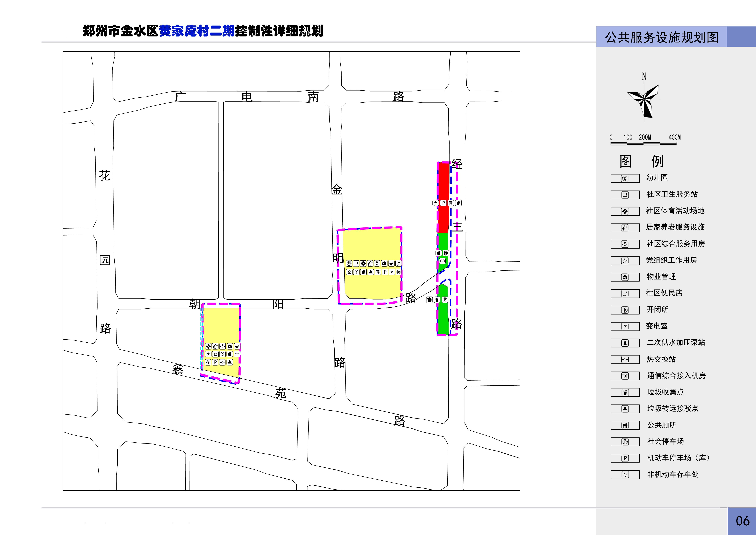The image size is (756, 535).
Task: Select the star icon on the southwest yellow parcel
Action: tap(237, 354)
